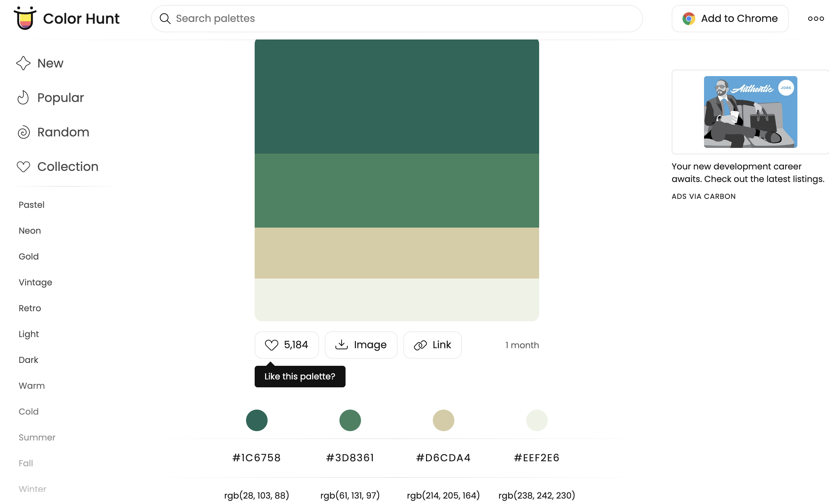829x504 pixels.
Task: Click the chain icon on Link button
Action: [420, 345]
